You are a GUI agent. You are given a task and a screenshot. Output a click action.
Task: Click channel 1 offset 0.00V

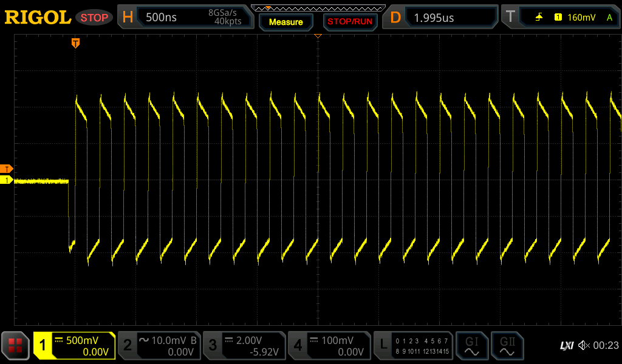(x=95, y=352)
